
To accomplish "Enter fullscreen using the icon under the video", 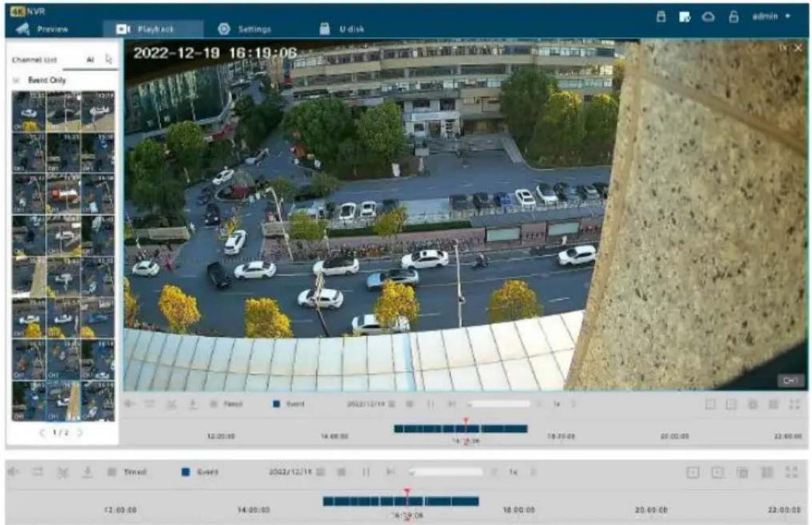I will (x=795, y=404).
